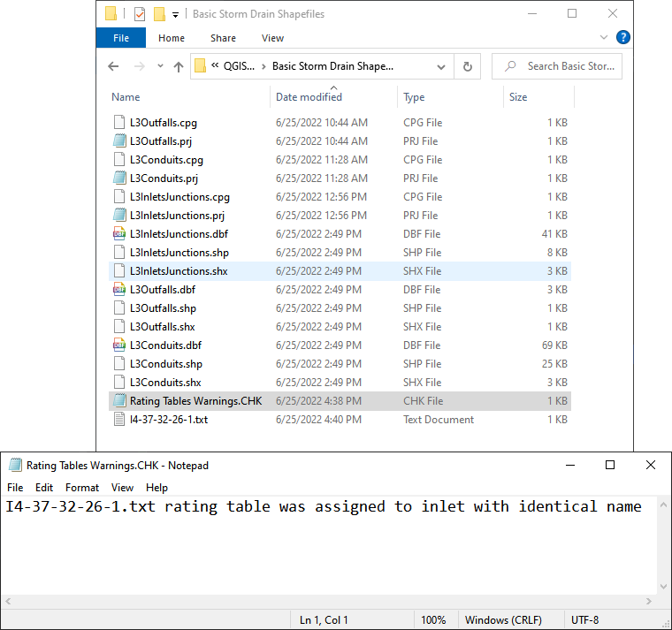Click the Back navigation arrow
Screen dimensions: 672x630
113,66
